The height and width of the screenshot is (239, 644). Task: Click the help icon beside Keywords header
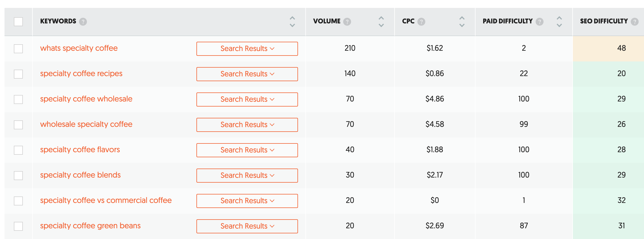click(x=83, y=22)
